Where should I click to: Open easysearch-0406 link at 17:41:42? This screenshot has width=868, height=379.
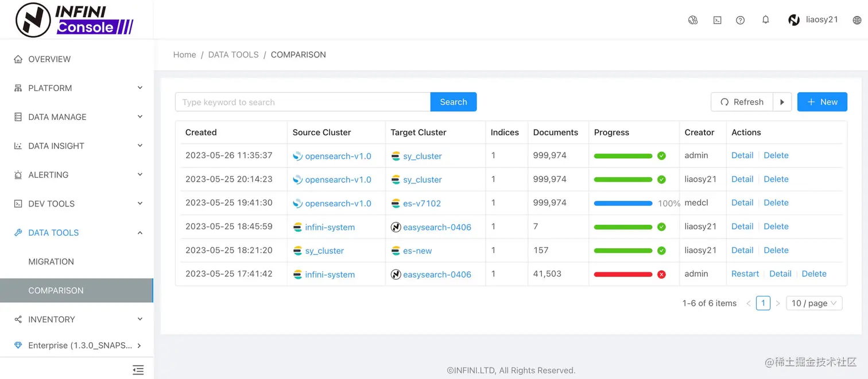pos(437,275)
